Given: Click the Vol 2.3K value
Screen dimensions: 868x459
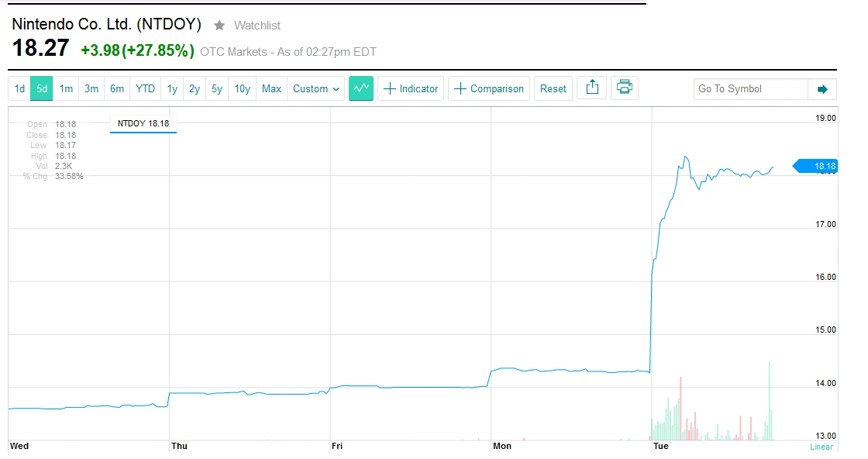Looking at the screenshot, I should pyautogui.click(x=64, y=166).
